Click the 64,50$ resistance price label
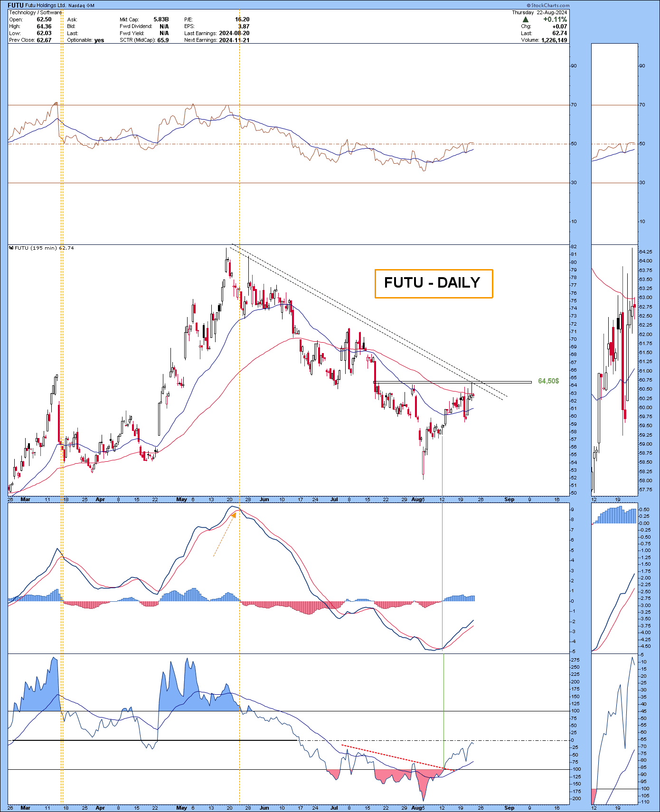 pyautogui.click(x=548, y=381)
